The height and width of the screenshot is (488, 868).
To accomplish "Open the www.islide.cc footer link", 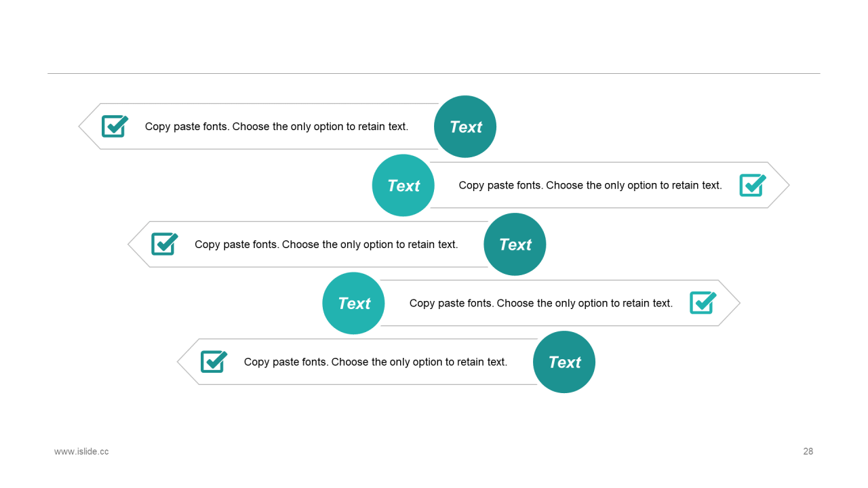I will coord(81,451).
